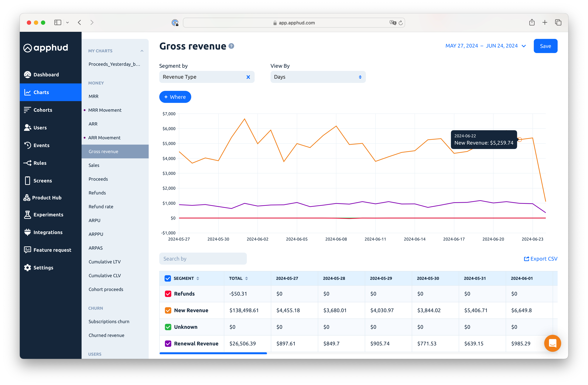
Task: Click the Export CSV icon link
Action: click(x=527, y=259)
